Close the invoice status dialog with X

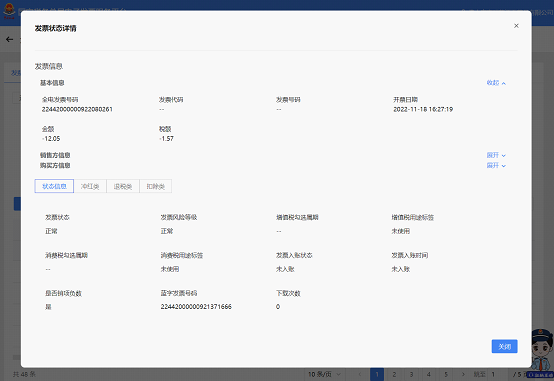[516, 26]
